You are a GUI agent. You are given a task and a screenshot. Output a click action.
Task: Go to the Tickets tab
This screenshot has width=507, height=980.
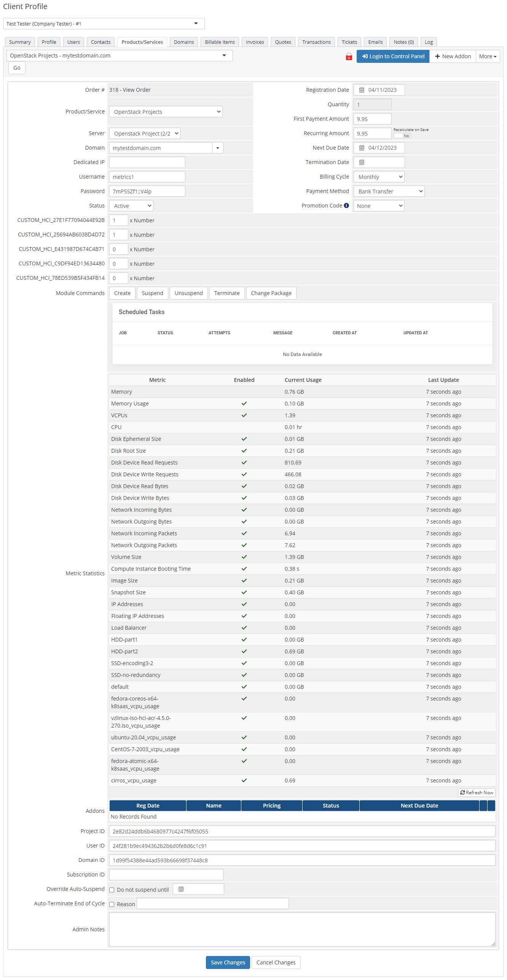[x=349, y=42]
